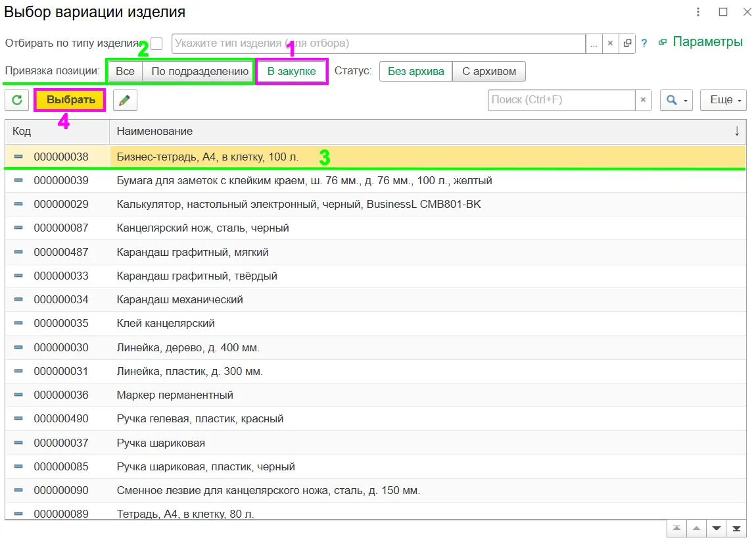Set status filter to Без архива
The width and height of the screenshot is (756, 546).
(416, 72)
